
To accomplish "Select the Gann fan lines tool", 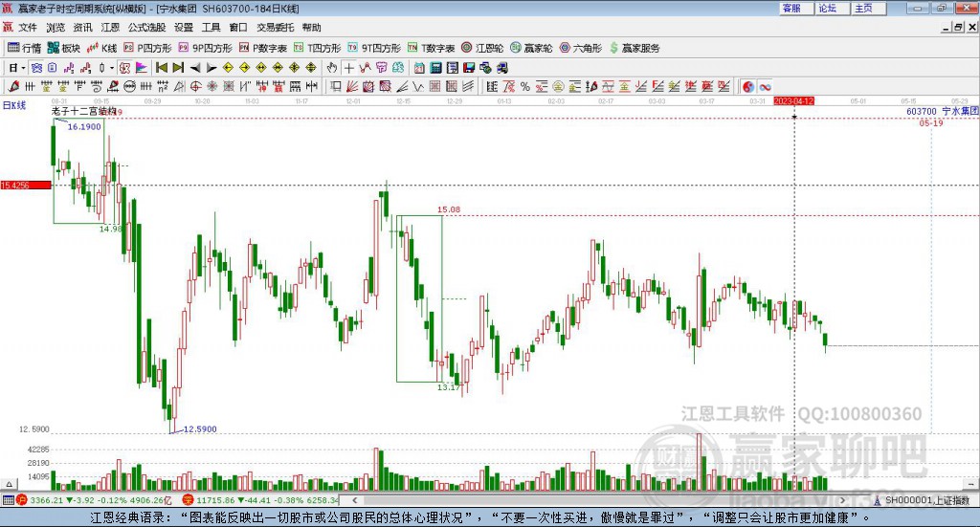I will (352, 86).
